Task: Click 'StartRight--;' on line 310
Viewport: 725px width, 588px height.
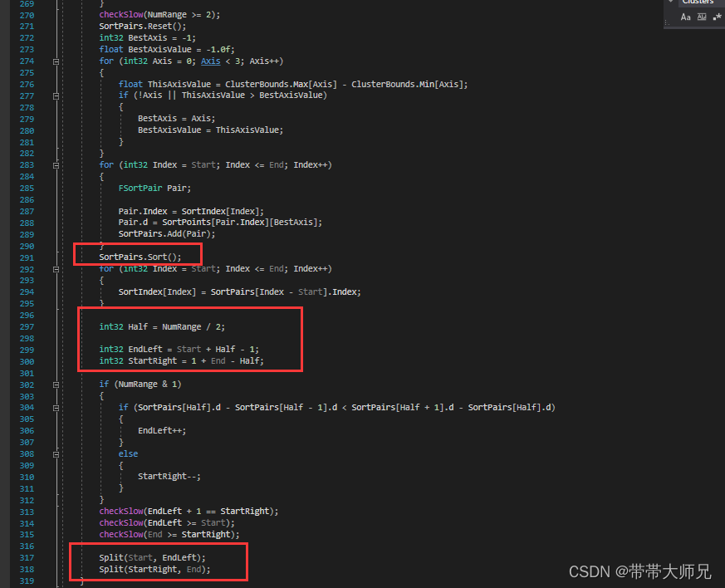Action: click(x=169, y=476)
